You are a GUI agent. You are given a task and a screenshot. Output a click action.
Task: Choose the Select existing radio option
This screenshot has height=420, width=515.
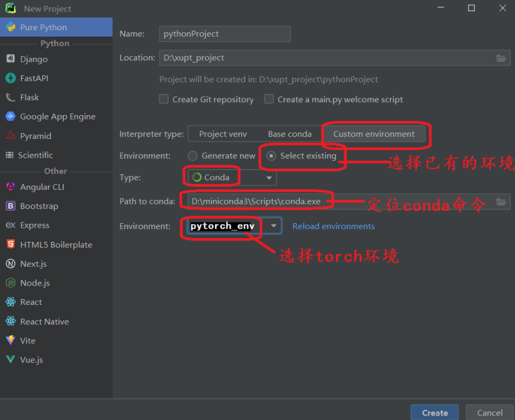271,156
